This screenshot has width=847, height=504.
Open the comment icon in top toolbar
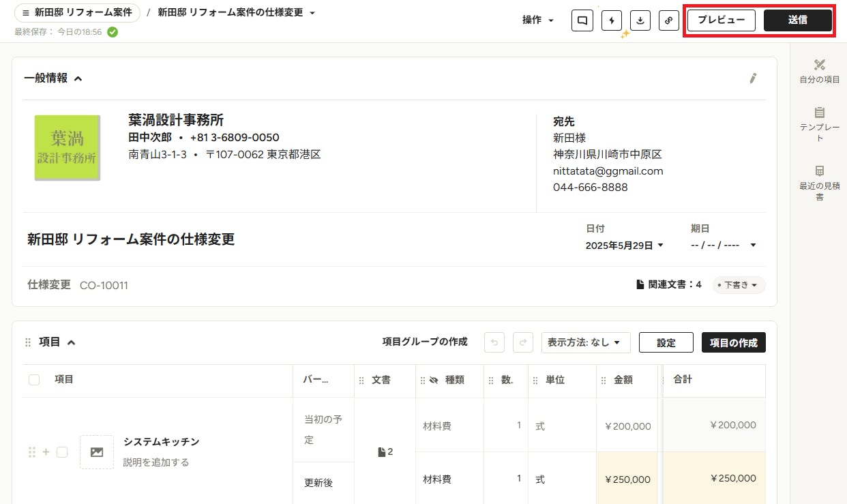tap(582, 20)
